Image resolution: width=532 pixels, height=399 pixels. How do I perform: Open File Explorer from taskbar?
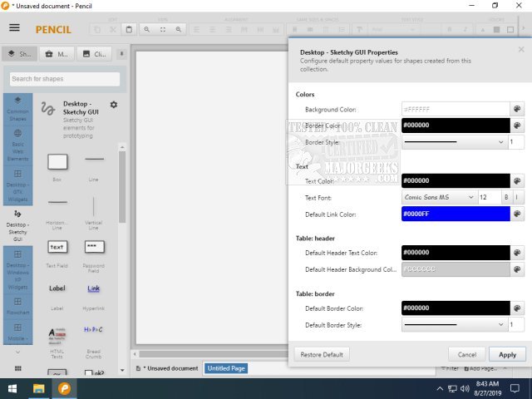pos(38,388)
